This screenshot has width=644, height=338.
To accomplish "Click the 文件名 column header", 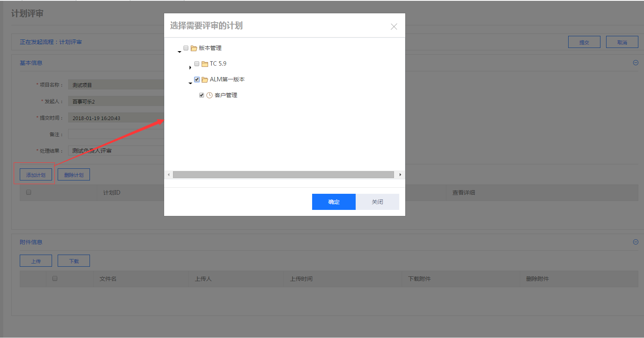I will (x=108, y=279).
